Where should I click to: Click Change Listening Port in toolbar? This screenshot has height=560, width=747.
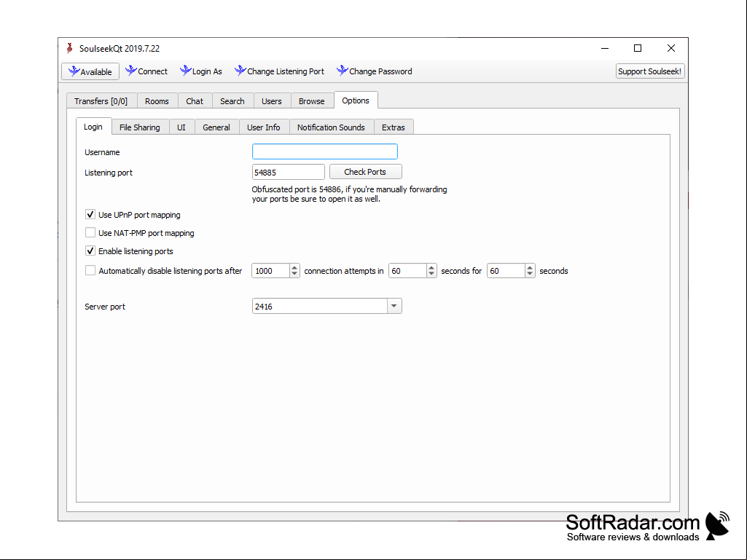[x=279, y=71]
